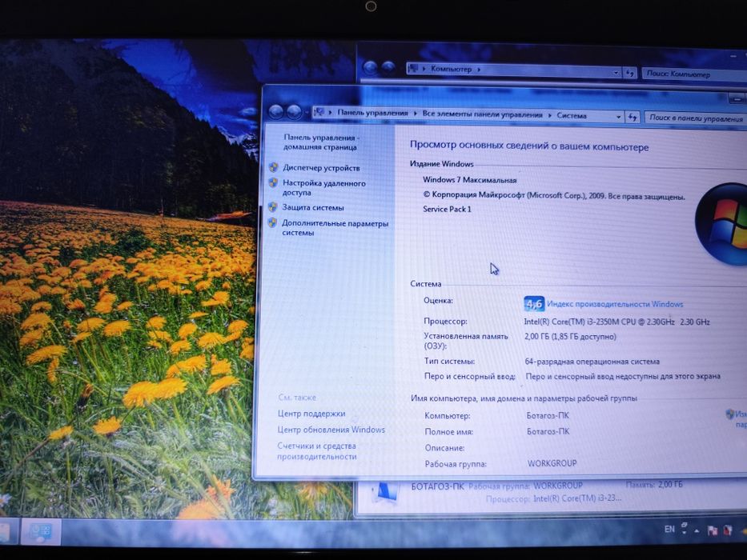The image size is (747, 560).
Task: Open 'Центр поддержки' link
Action: 311,414
